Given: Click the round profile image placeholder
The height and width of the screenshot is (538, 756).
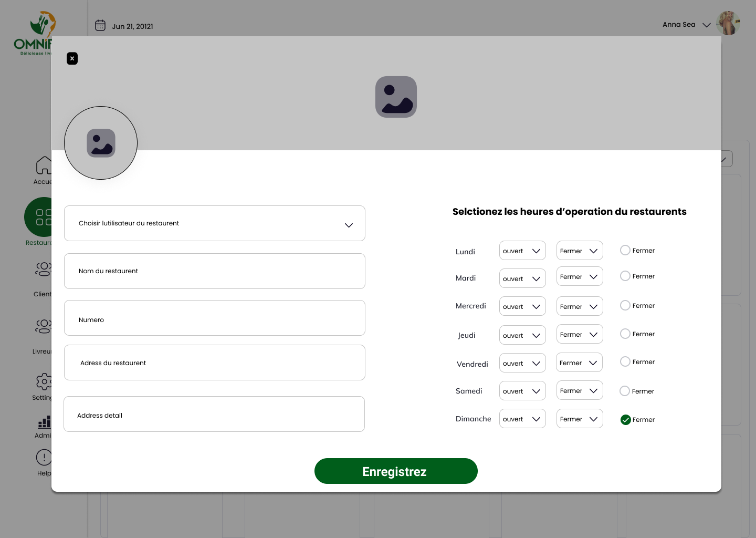Looking at the screenshot, I should 101,143.
